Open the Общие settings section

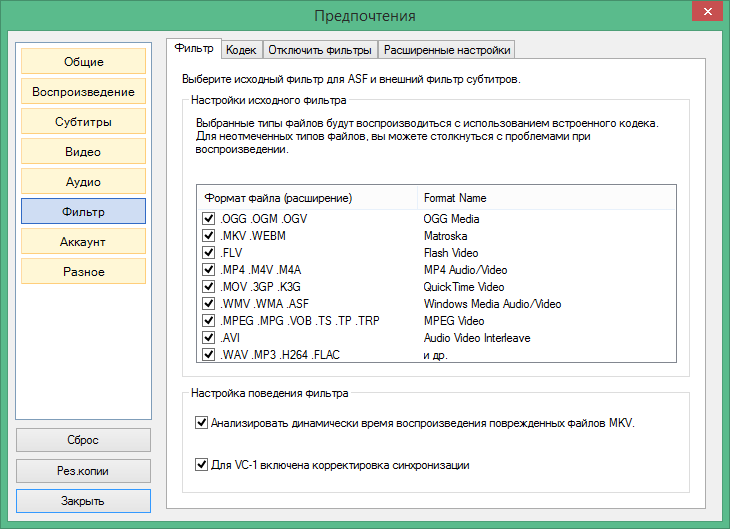click(83, 61)
